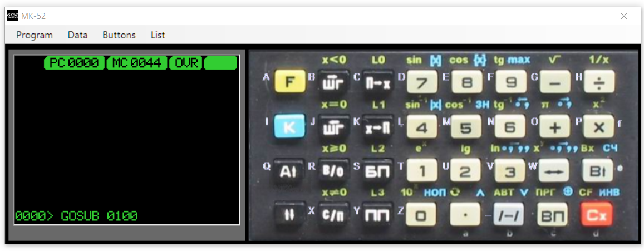This screenshot has width=644, height=251.
Task: Click the С/П run/stop key
Action: coord(333,215)
